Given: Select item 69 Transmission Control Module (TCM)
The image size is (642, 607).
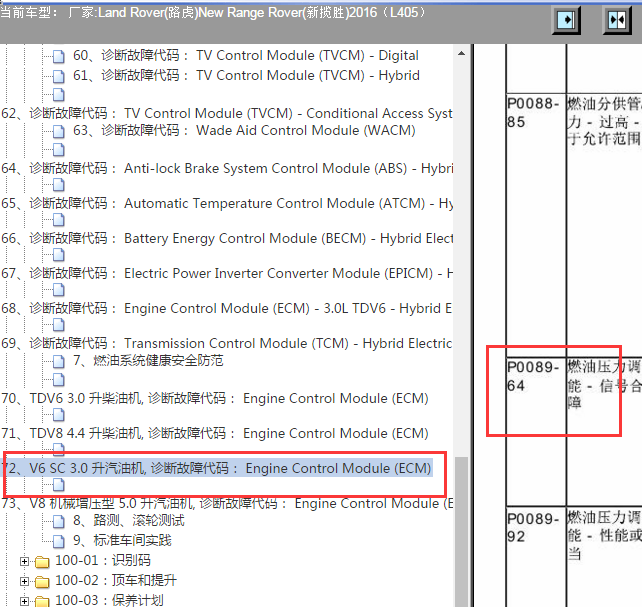Looking at the screenshot, I should [x=227, y=343].
